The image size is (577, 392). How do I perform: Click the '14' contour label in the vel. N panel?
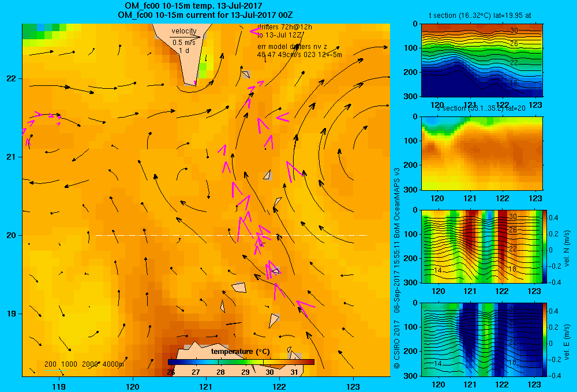tap(437, 270)
